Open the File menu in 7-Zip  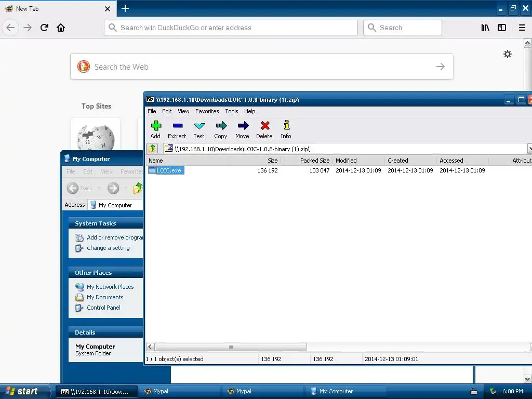point(152,111)
